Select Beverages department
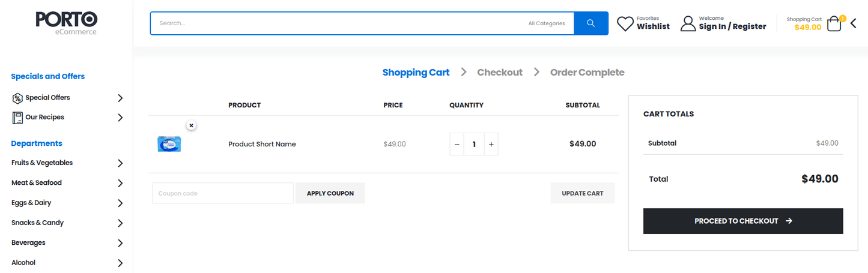 click(x=28, y=242)
